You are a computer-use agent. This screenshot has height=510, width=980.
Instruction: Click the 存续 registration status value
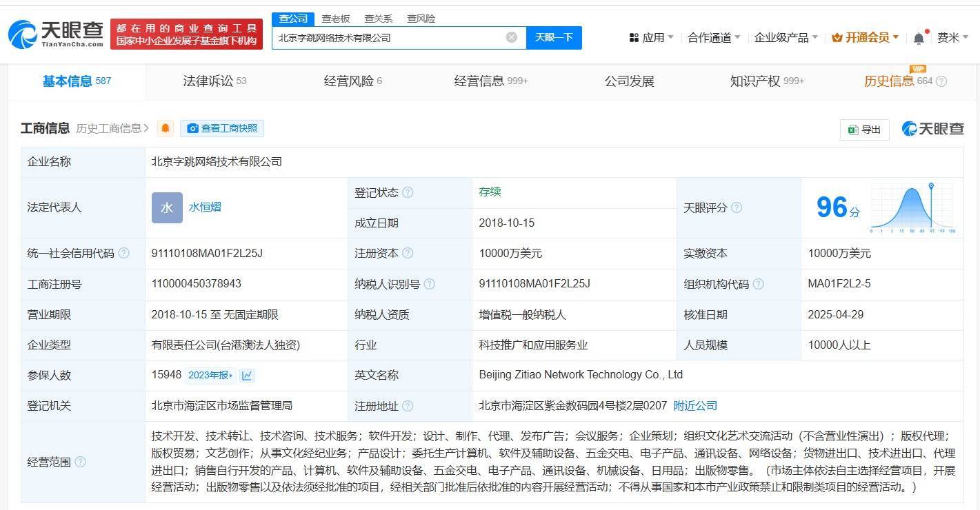click(490, 192)
